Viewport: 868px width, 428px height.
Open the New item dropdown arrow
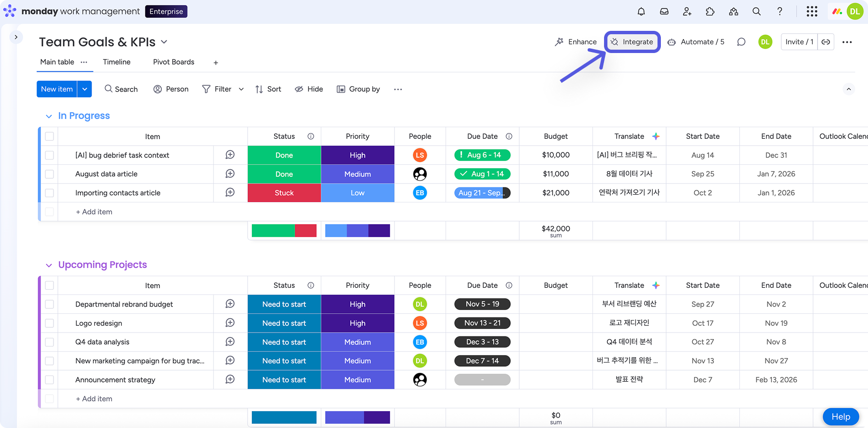point(85,89)
